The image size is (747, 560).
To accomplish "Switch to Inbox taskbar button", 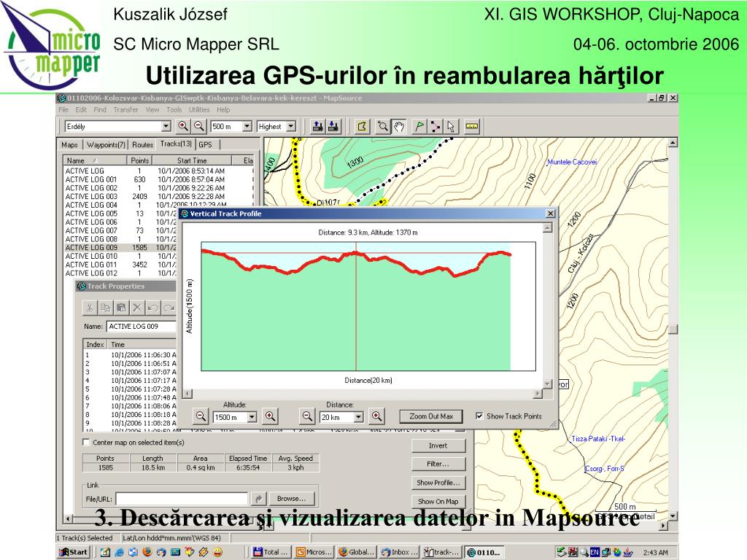I will pos(399,552).
